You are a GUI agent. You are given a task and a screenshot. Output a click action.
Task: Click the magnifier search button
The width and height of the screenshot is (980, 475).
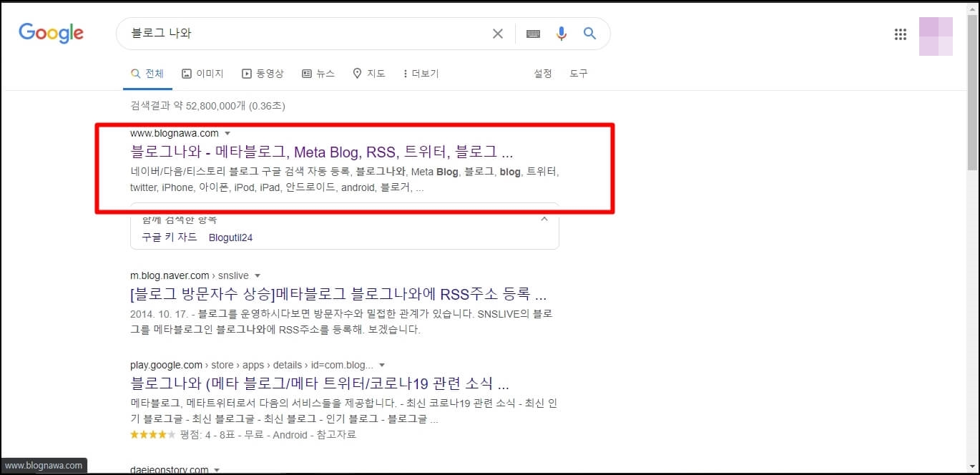coord(589,34)
